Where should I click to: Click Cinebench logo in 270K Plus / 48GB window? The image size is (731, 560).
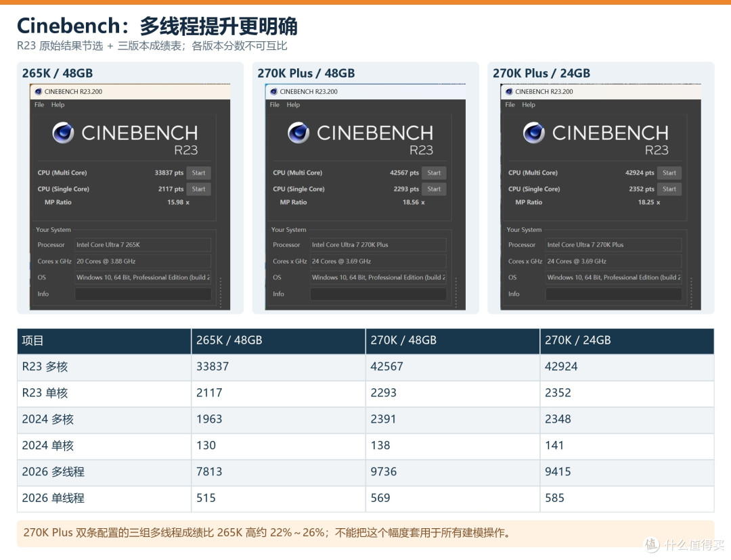[x=298, y=133]
